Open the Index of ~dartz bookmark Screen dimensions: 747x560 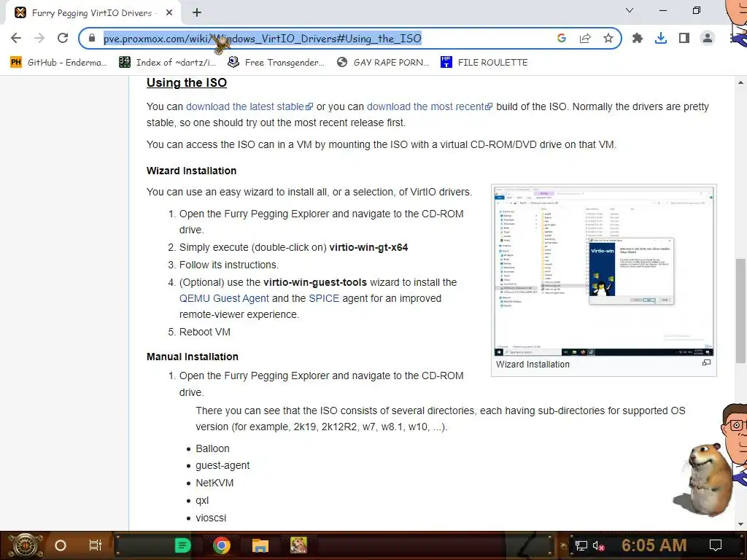point(167,63)
